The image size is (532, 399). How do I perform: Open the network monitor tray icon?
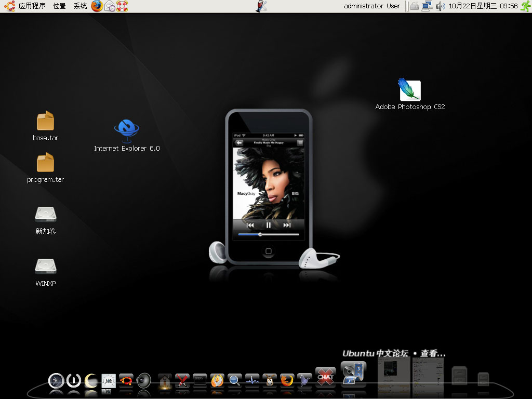coord(427,6)
